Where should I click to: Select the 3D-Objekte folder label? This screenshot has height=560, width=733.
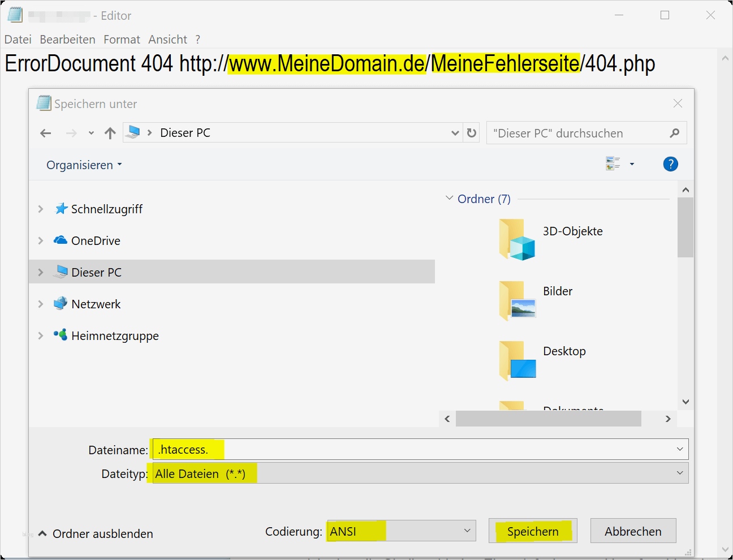coord(573,231)
